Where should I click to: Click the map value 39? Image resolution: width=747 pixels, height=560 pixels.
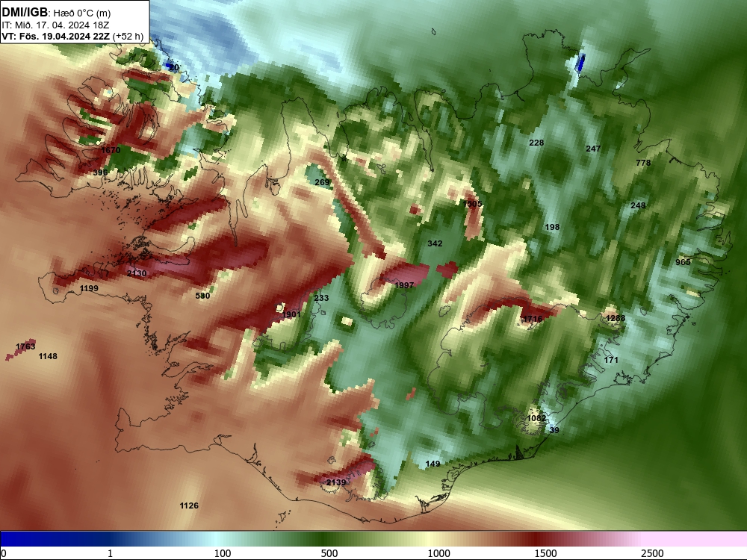click(554, 431)
